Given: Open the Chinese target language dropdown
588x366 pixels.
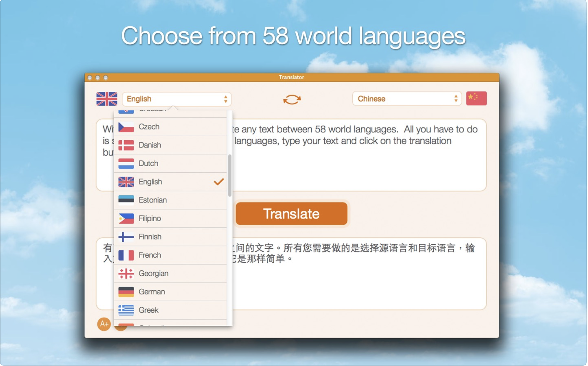Looking at the screenshot, I should tap(407, 99).
